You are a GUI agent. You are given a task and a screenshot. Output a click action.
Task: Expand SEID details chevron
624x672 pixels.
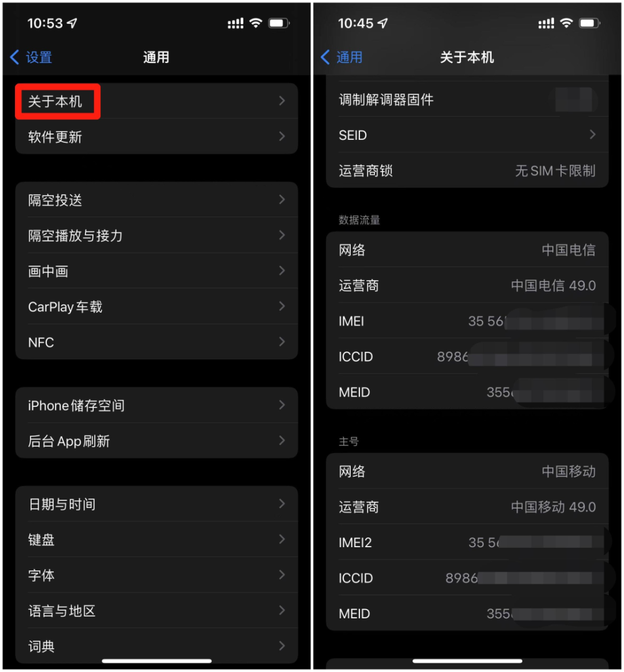point(592,135)
